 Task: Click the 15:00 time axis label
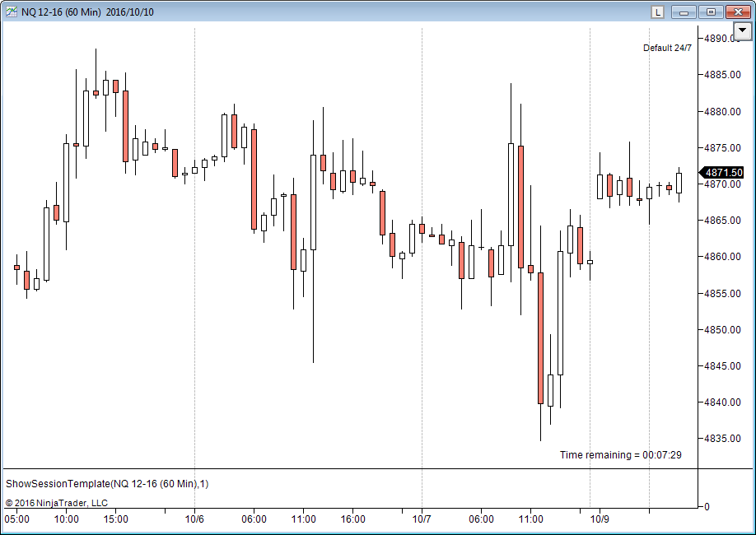(x=116, y=519)
